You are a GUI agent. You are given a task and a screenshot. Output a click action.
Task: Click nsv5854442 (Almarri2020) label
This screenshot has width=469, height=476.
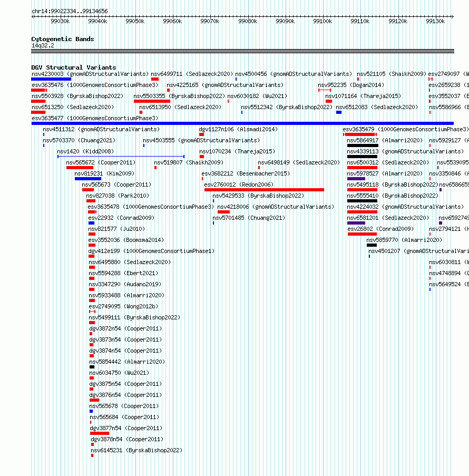tap(127, 362)
